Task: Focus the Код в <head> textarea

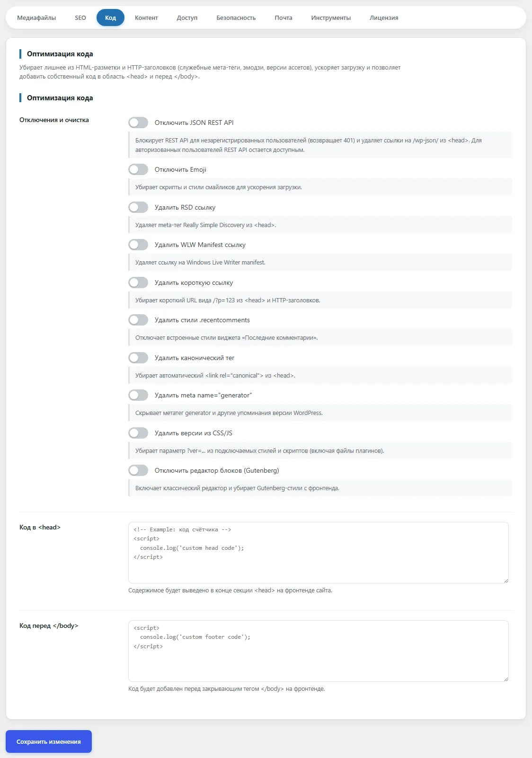Action: 319,553
